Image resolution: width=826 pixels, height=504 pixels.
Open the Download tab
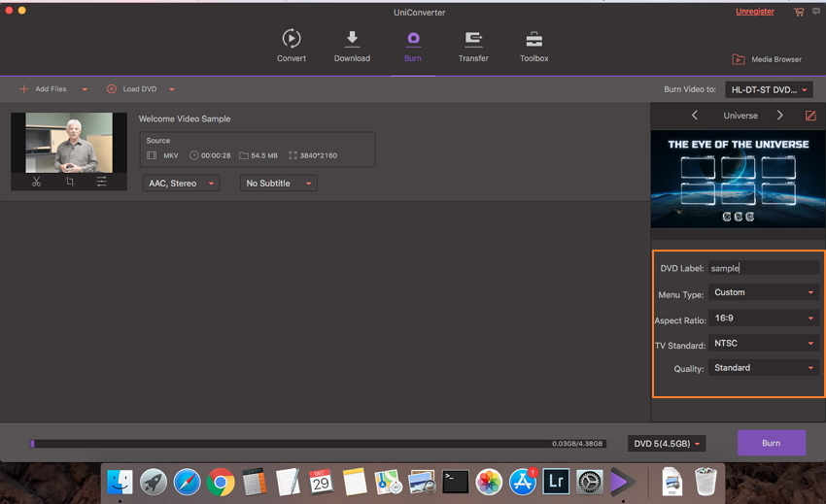click(352, 46)
